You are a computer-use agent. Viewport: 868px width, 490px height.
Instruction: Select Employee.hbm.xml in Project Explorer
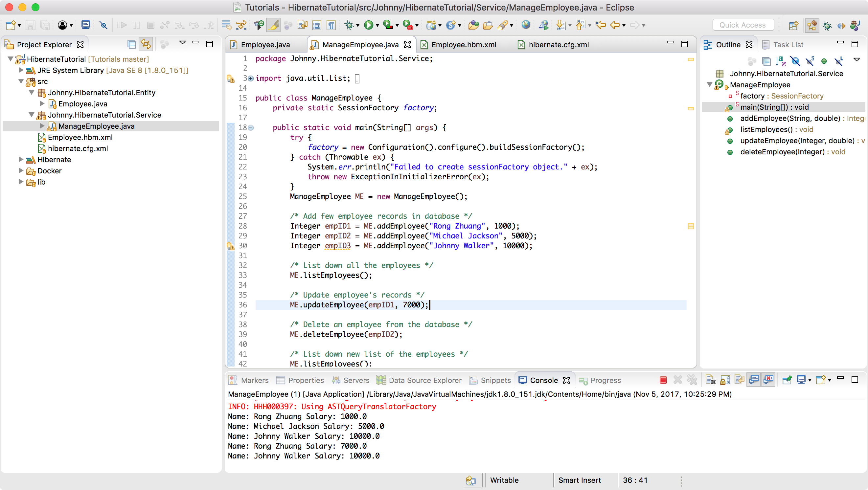[80, 137]
